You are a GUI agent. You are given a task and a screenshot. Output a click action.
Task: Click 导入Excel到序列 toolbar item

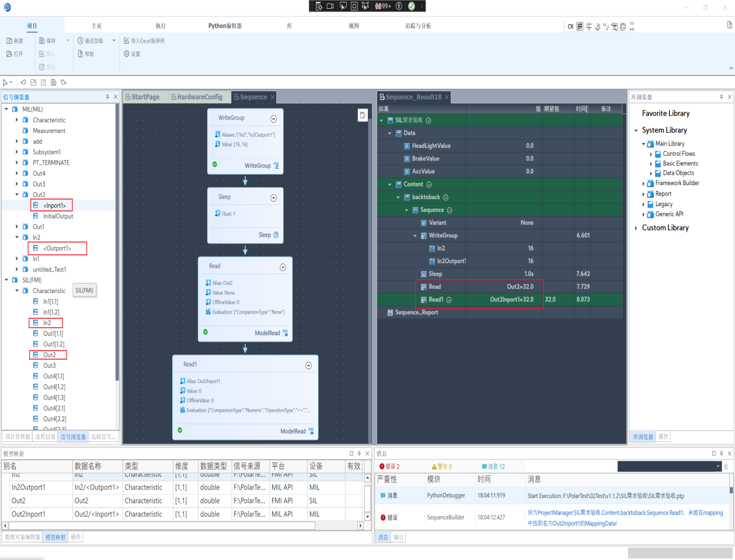point(144,41)
